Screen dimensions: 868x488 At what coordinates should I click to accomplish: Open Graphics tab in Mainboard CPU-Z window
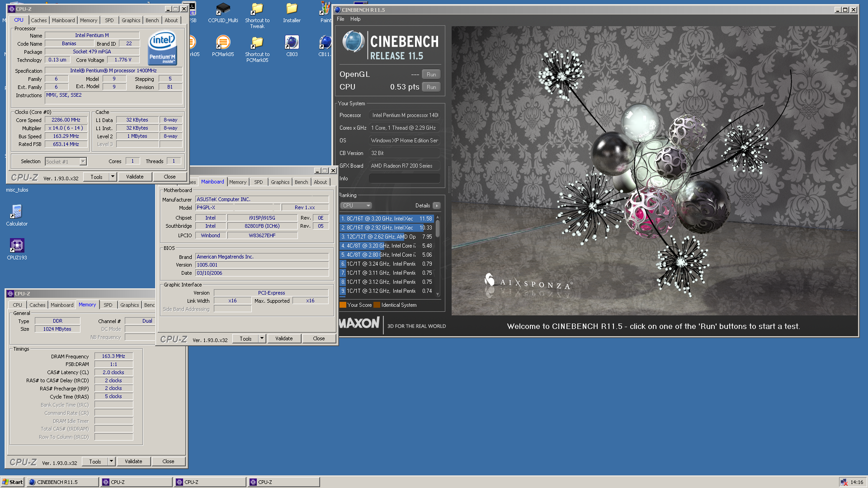click(280, 182)
